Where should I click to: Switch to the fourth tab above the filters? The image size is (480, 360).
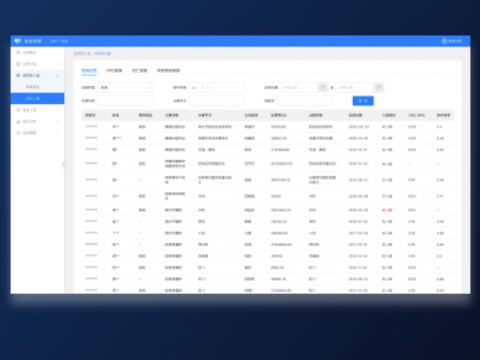tap(168, 71)
